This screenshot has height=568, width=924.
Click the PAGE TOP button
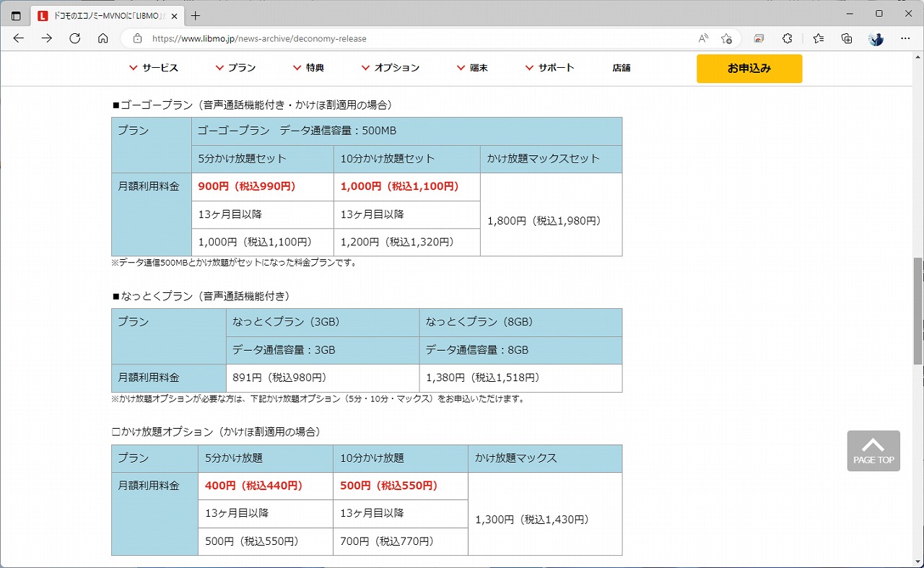873,451
